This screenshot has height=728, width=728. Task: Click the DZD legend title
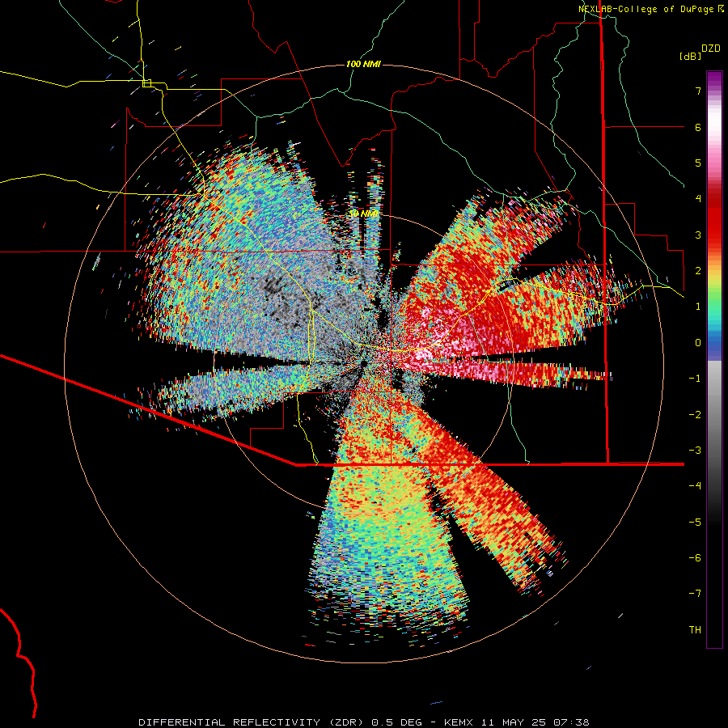click(x=711, y=49)
